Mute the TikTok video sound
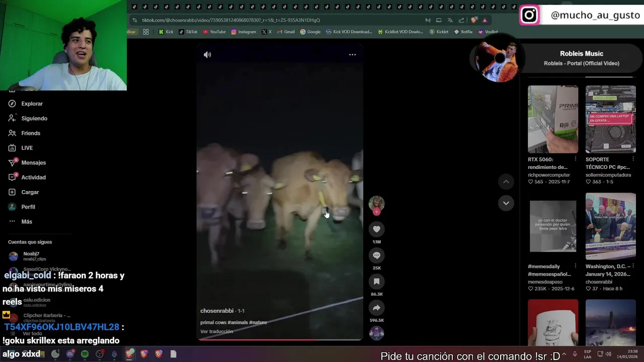 click(x=207, y=55)
